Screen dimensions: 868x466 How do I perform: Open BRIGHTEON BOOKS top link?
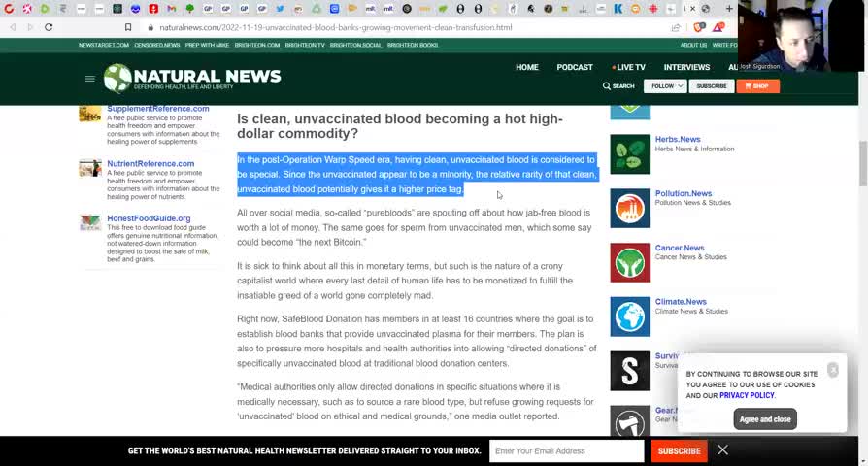[413, 45]
